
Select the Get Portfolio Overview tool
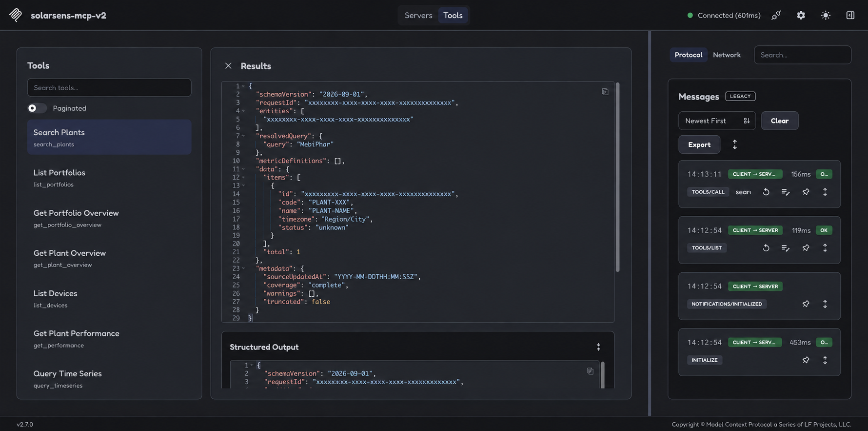click(109, 218)
